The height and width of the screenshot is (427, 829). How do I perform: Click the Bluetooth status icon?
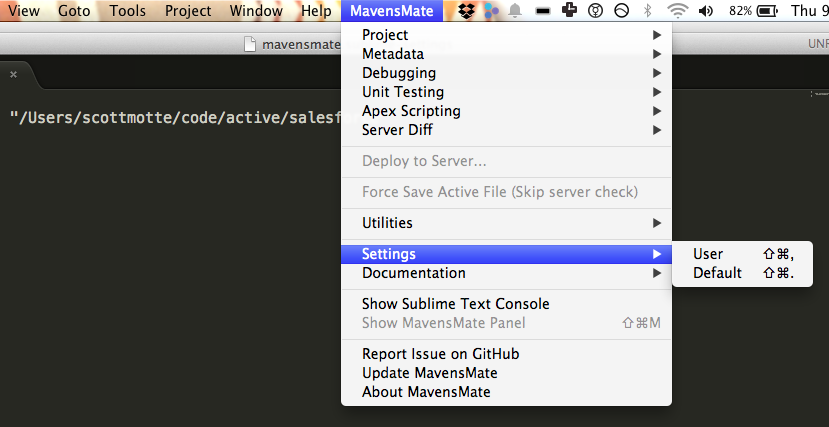click(647, 11)
